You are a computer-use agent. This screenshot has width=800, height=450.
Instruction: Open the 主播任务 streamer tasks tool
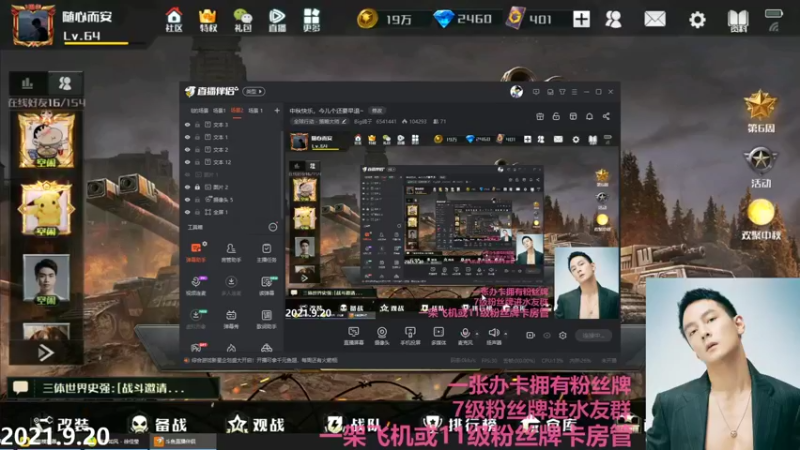(x=266, y=253)
